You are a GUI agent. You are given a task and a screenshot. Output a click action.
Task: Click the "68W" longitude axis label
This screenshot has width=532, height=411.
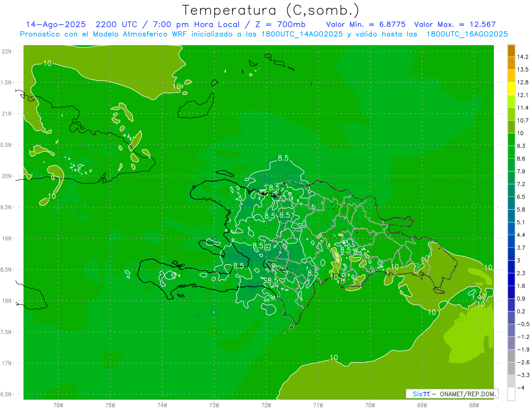coord(474,405)
